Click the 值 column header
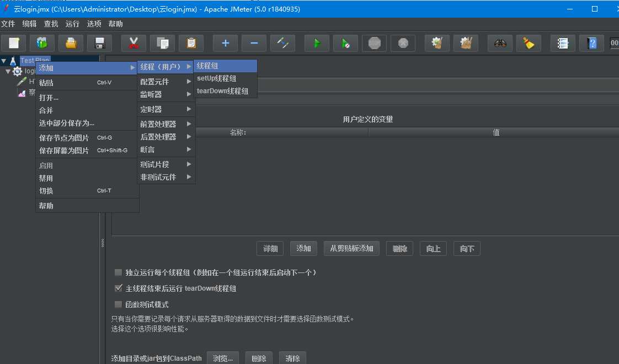Screen dimensions: 619x364 pos(495,133)
